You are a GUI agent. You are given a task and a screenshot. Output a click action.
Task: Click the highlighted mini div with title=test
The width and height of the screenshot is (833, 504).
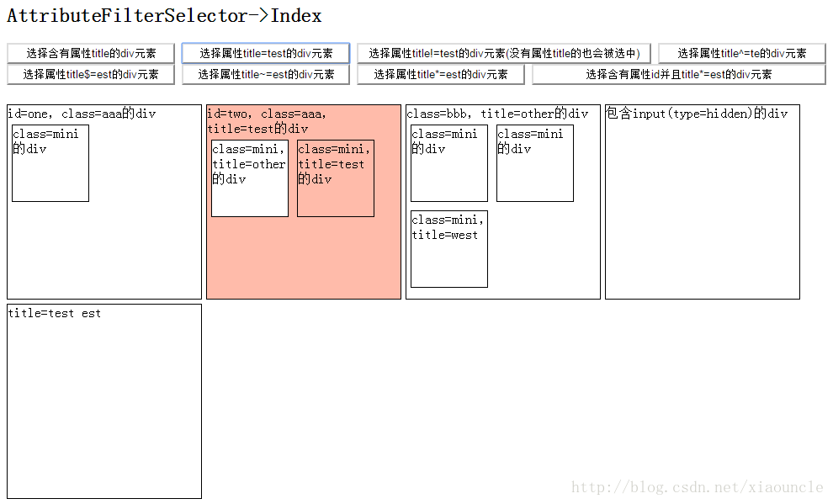tap(336, 178)
